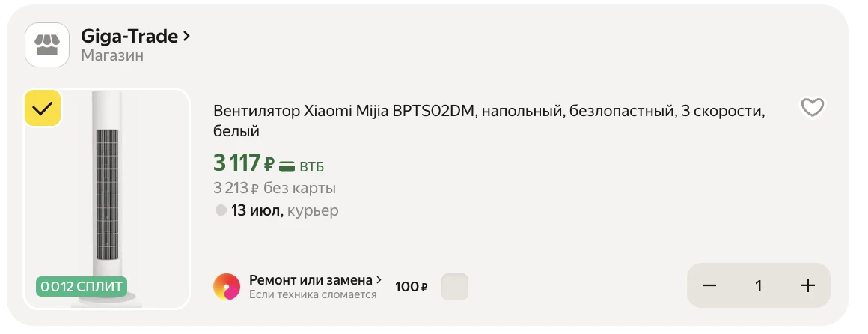The image size is (868, 334).
Task: Click the '13 июл, курьер' delivery info
Action: pos(284,210)
